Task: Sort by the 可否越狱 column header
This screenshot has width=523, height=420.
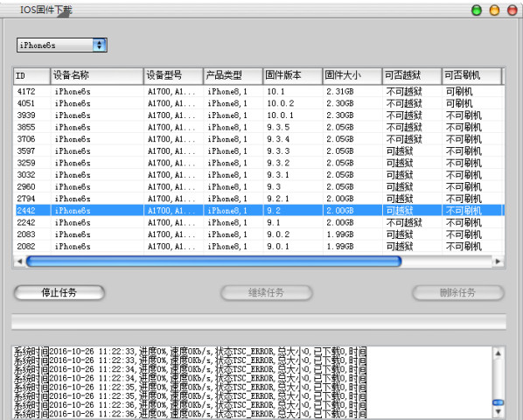Action: [x=412, y=76]
